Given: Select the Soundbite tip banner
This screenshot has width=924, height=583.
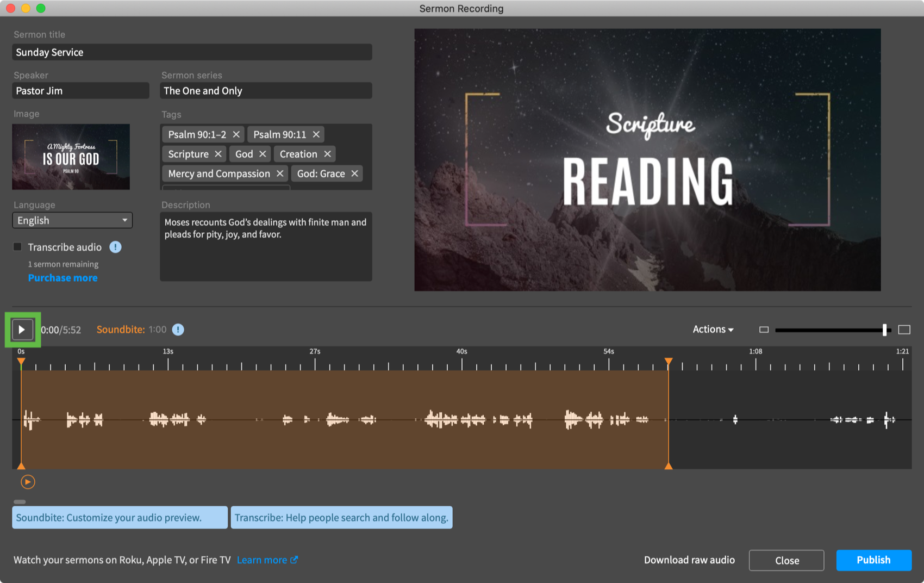Looking at the screenshot, I should 120,518.
